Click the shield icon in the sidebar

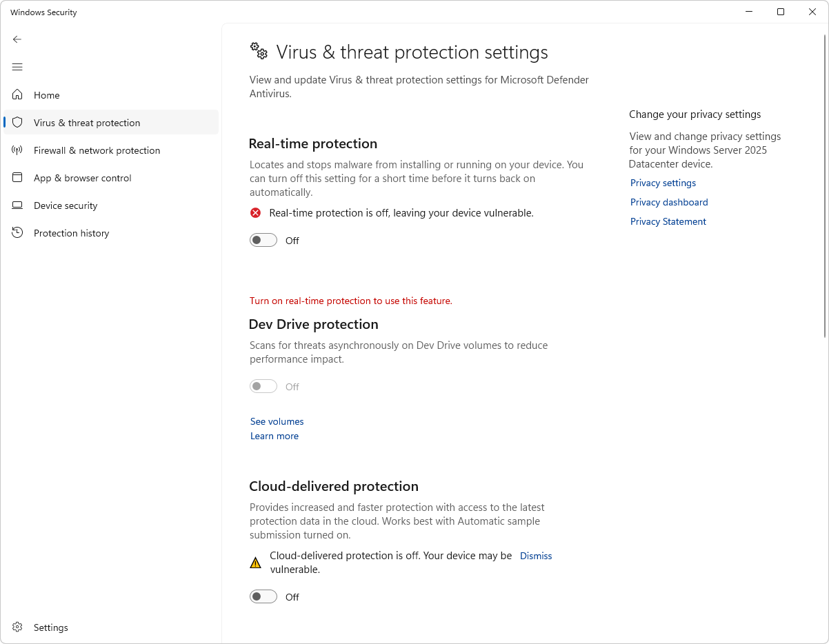18,123
